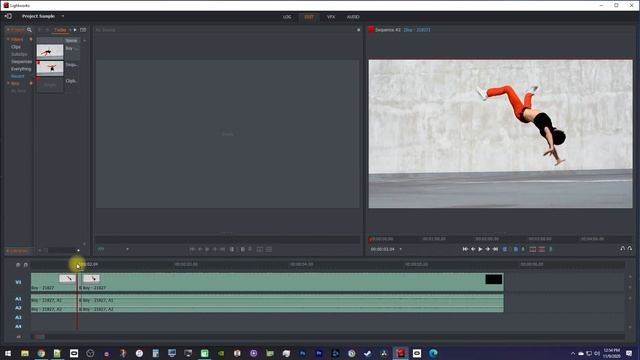This screenshot has width=640, height=360.
Task: Click the first clip thumbnail tile
Action: pyautogui.click(x=50, y=52)
